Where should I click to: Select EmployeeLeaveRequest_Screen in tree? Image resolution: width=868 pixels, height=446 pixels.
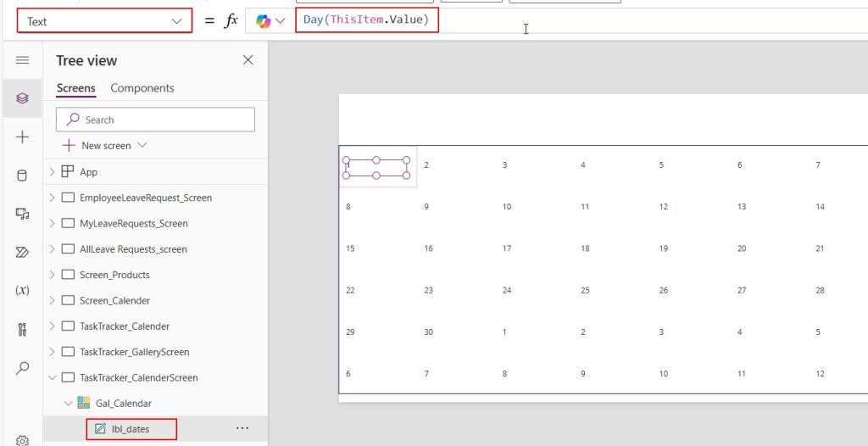(x=146, y=198)
